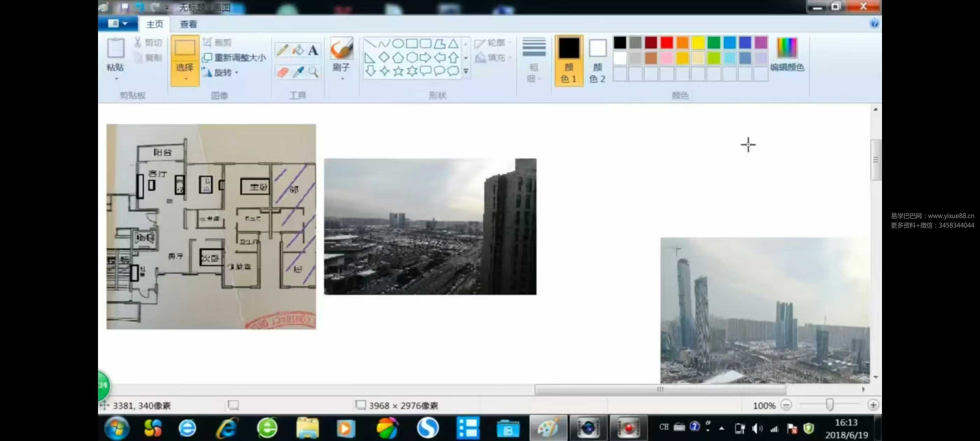The image size is (980, 441).
Task: Open the Paint file menu button
Action: (x=118, y=23)
